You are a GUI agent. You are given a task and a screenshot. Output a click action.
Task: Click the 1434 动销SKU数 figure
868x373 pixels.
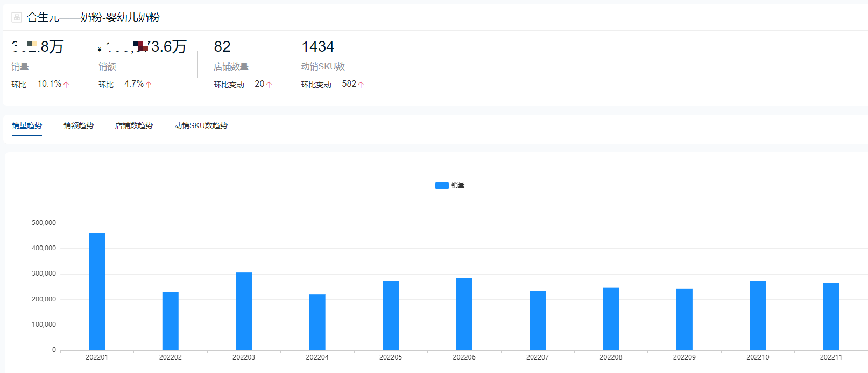(317, 47)
